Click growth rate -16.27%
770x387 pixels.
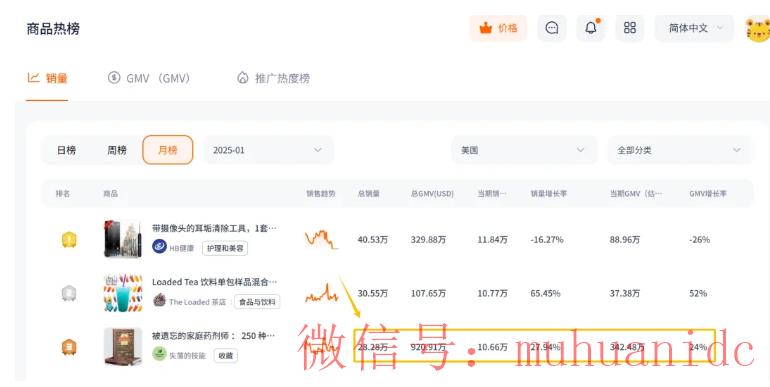(x=547, y=240)
